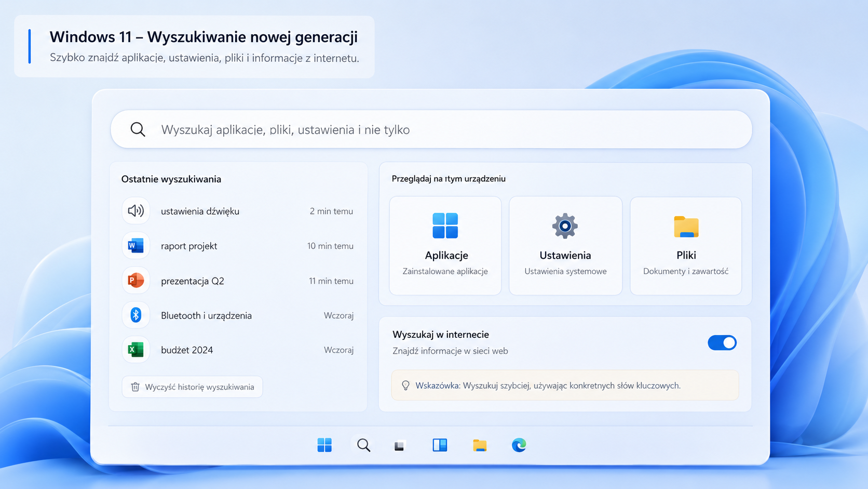The height and width of the screenshot is (489, 868).
Task: Click 'Zainstalowane aplikacje' subtitle
Action: (x=445, y=271)
